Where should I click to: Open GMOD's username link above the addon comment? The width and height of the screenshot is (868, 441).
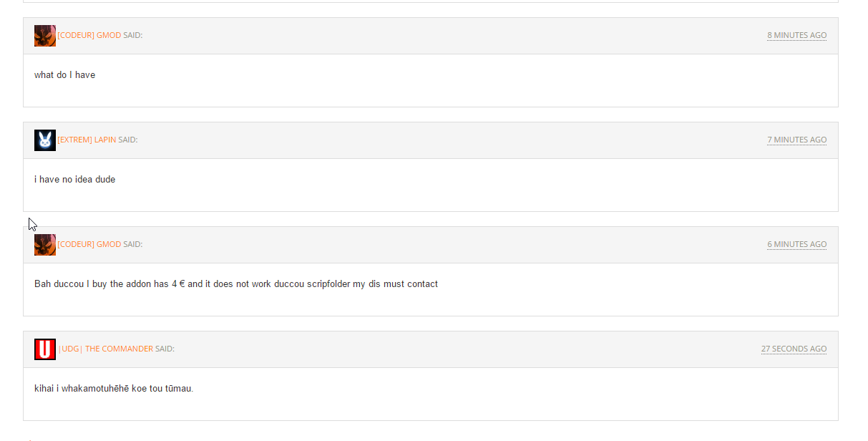(89, 244)
